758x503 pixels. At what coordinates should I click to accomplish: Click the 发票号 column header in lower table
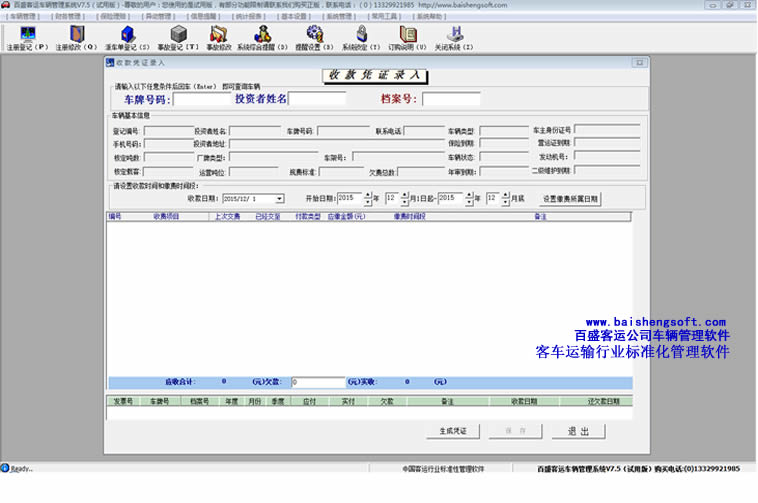[x=123, y=401]
